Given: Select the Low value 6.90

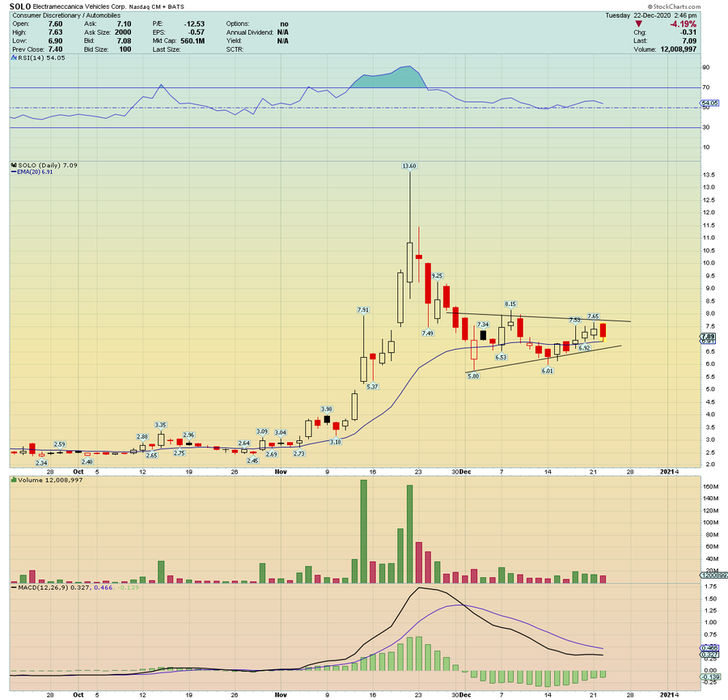Looking at the screenshot, I should coord(55,41).
